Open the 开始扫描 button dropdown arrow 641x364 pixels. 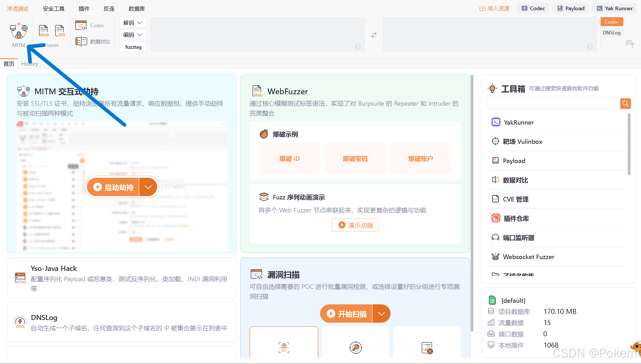(x=381, y=314)
